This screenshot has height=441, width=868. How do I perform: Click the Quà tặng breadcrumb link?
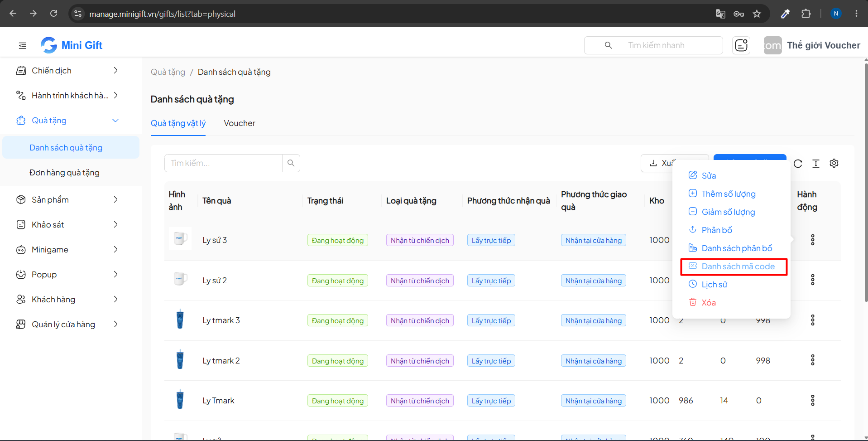coord(168,72)
